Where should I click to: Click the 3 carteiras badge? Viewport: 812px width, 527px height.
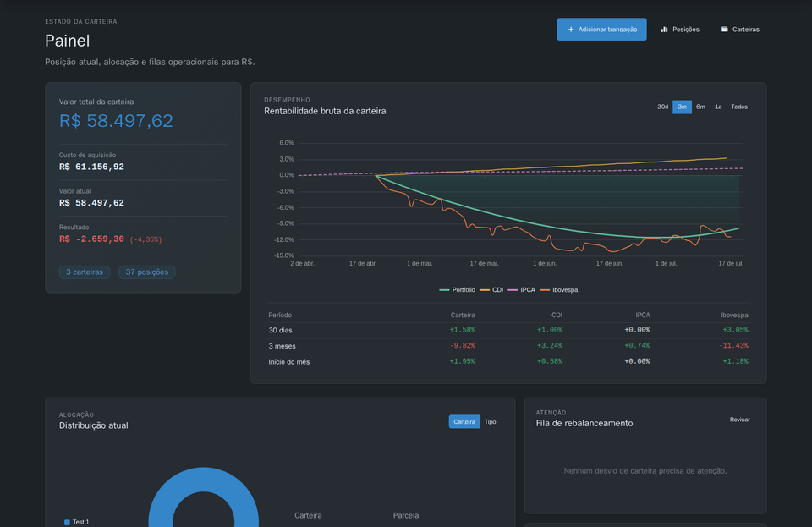pos(85,272)
